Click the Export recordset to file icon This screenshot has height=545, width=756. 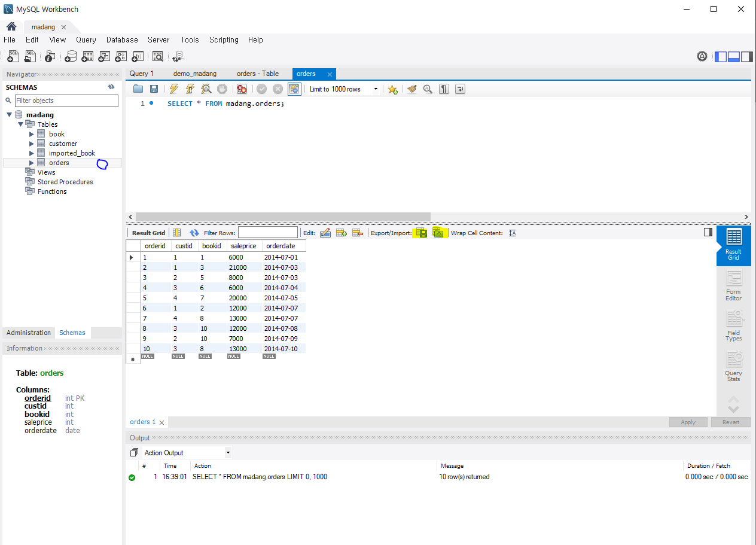click(421, 233)
